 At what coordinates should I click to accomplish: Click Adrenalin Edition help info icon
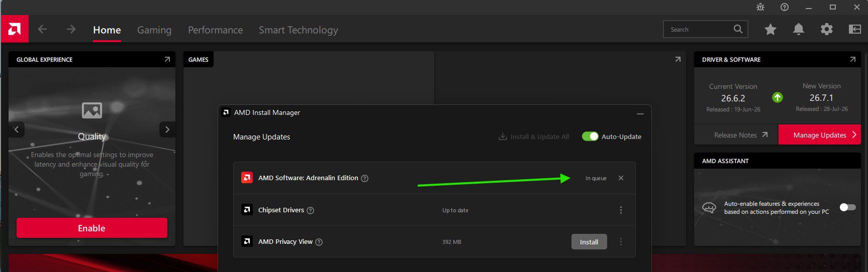coord(365,178)
